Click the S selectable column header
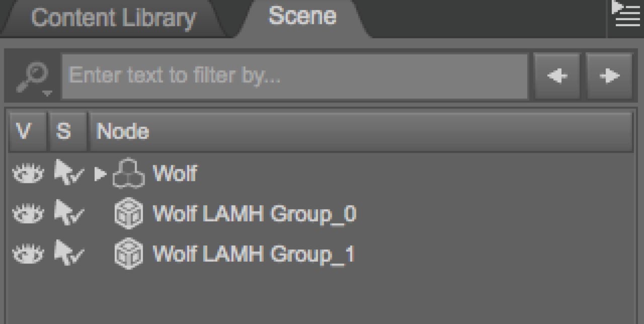 pos(63,132)
